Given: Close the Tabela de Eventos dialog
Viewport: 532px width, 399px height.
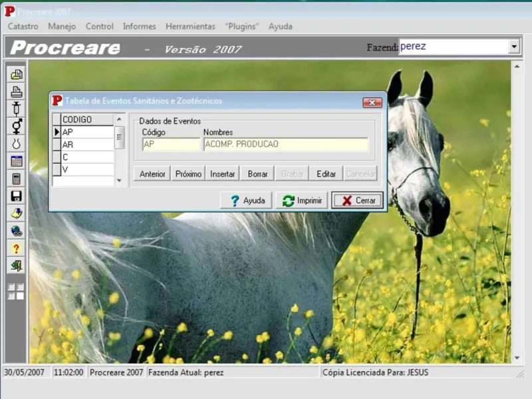Looking at the screenshot, I should pos(372,102).
